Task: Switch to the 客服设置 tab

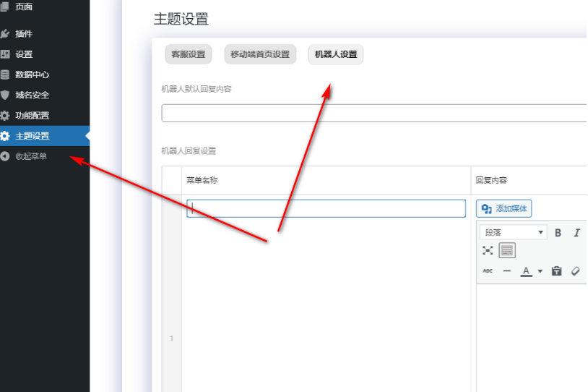Action: 189,54
